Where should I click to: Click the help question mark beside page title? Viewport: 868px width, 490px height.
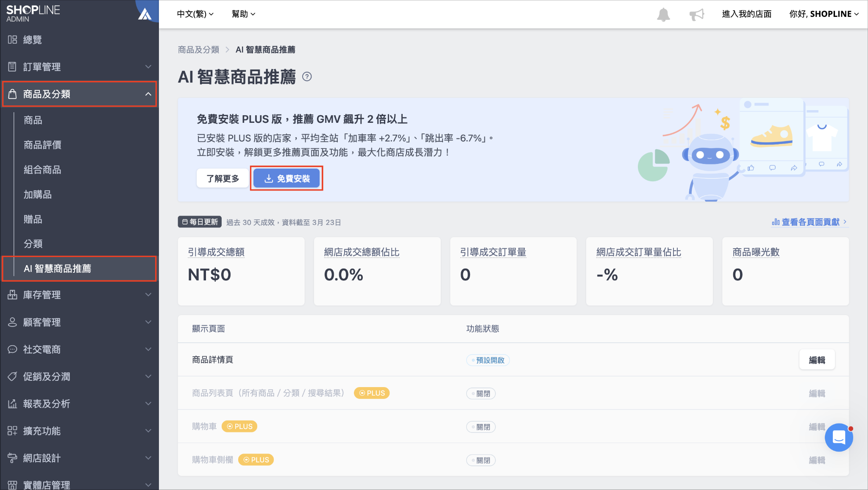[x=307, y=77]
